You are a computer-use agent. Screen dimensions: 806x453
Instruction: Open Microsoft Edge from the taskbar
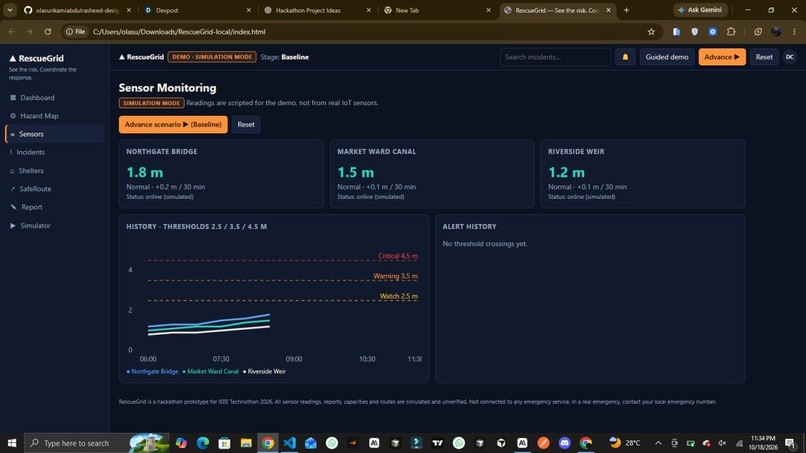pos(203,443)
